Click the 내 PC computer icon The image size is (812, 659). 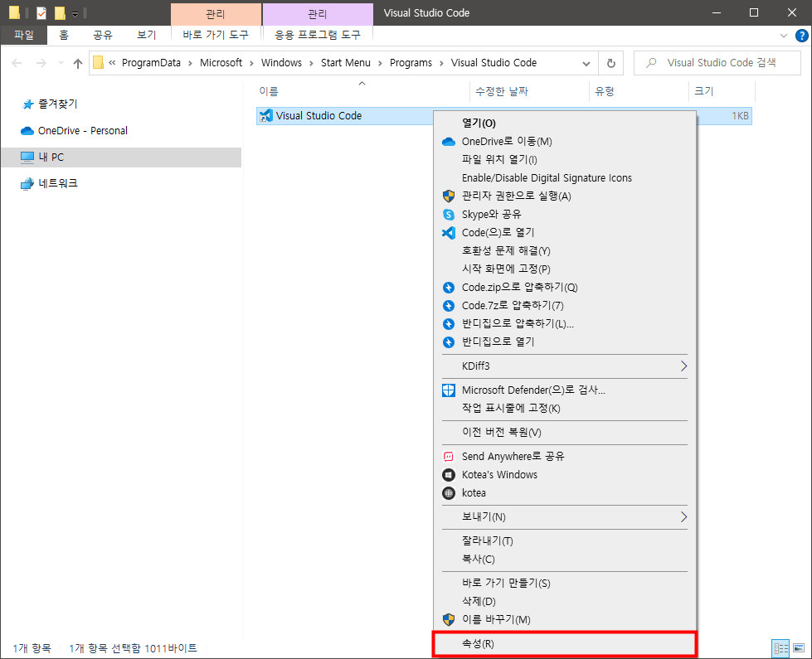tap(27, 157)
